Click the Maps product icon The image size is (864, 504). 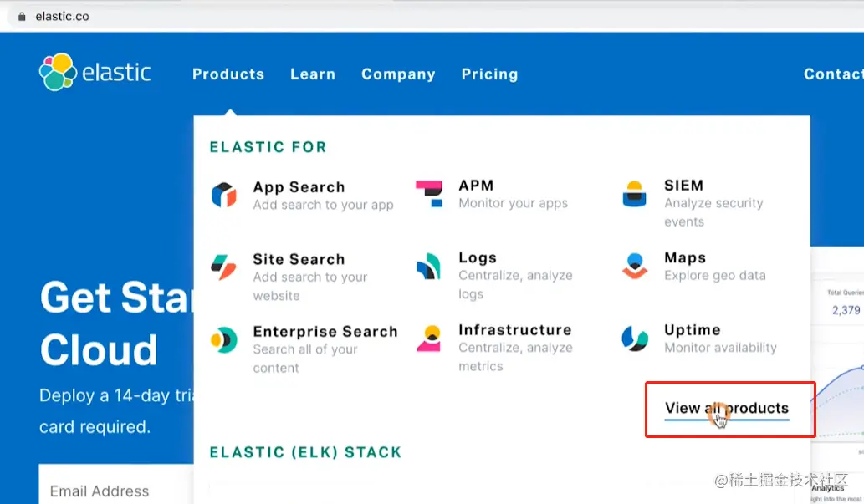(x=635, y=266)
